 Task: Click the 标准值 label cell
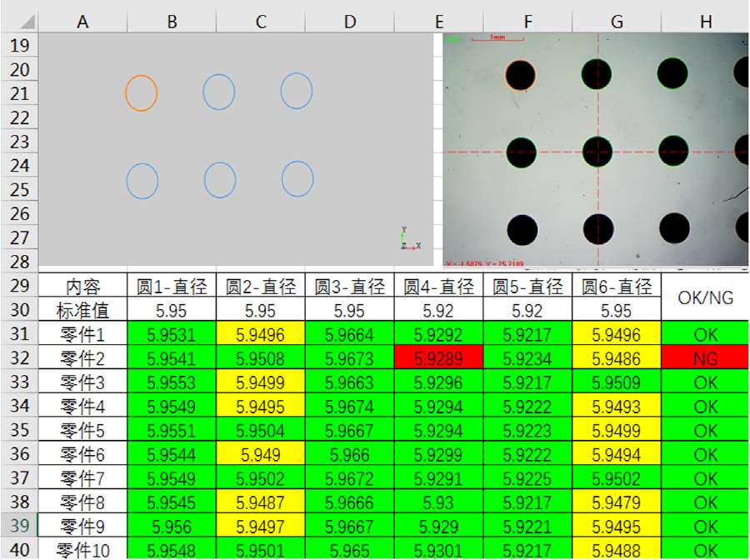(82, 311)
